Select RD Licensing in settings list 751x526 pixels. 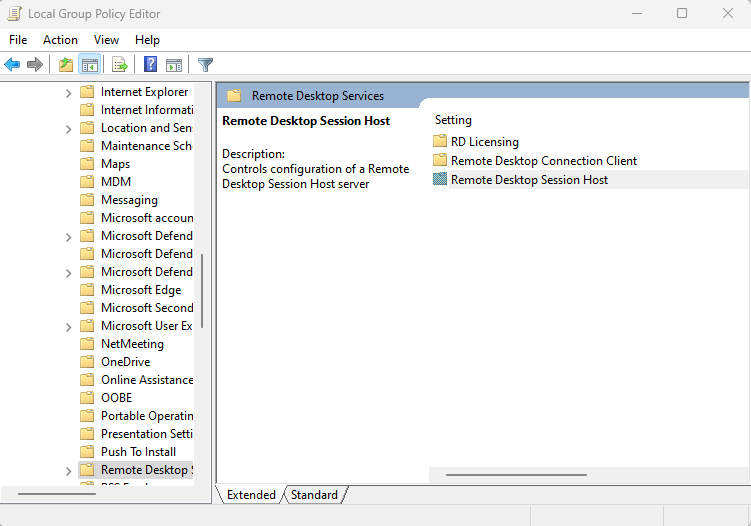485,141
